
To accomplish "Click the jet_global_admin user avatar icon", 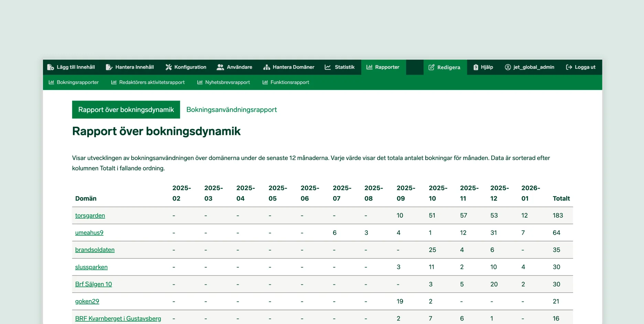I will click(508, 67).
